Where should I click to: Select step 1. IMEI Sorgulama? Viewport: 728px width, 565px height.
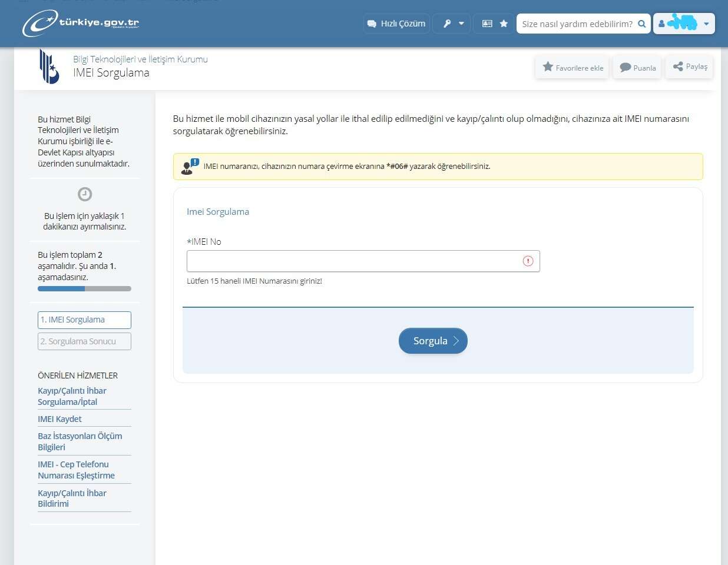point(84,320)
